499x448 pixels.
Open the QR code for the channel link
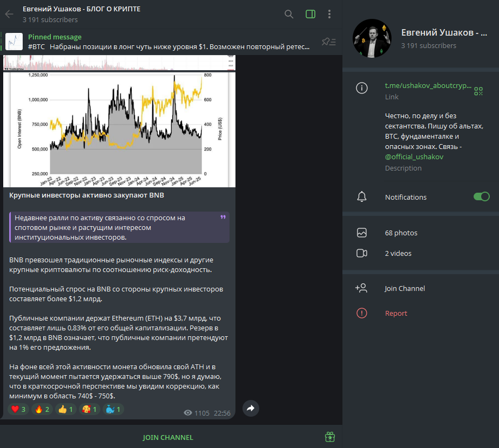click(478, 90)
